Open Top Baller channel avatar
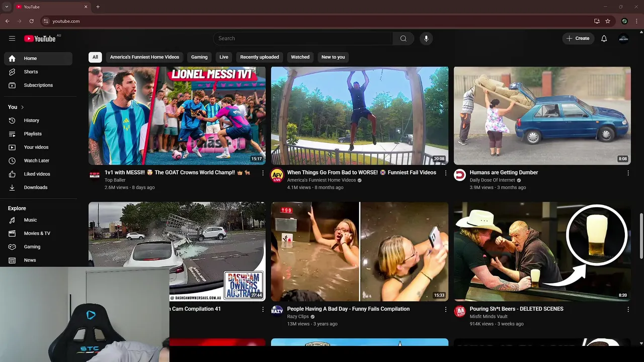 95,175
